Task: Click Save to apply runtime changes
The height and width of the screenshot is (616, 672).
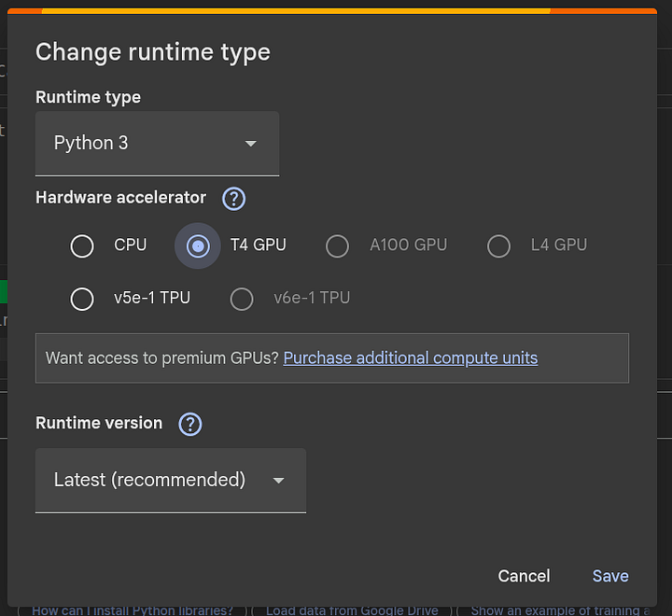Action: point(610,576)
